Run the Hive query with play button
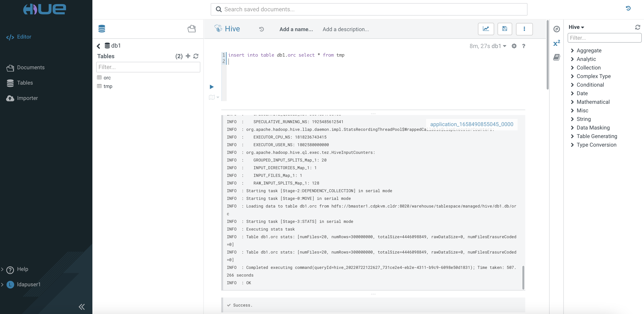The image size is (644, 314). 212,87
